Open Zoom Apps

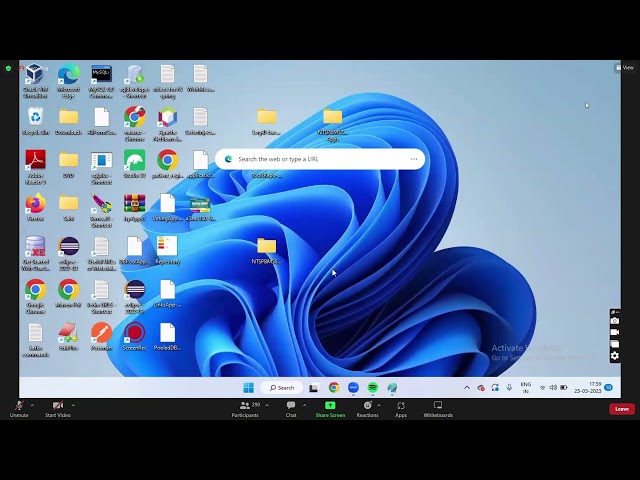click(401, 407)
